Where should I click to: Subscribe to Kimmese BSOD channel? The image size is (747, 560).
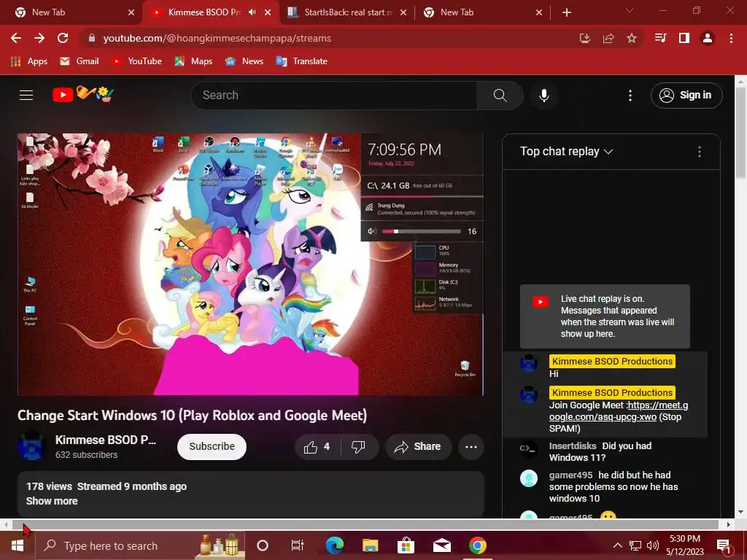click(x=212, y=447)
